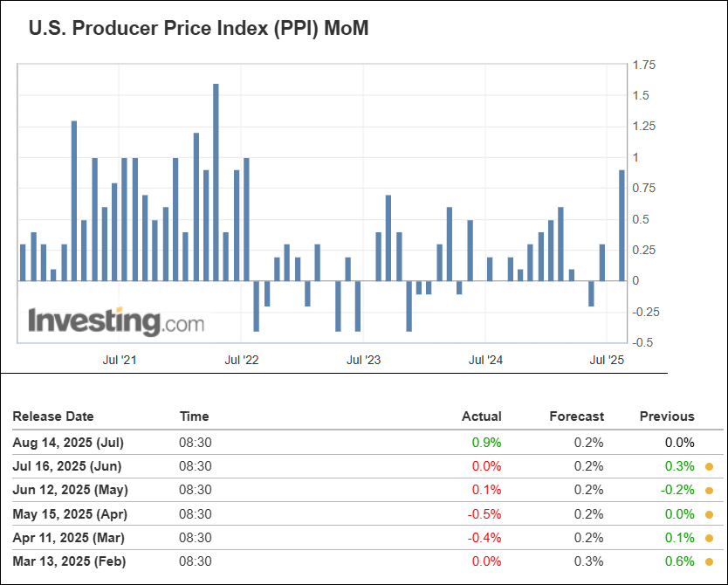Click the orange revision dot in Jun 12 row
Image resolution: width=728 pixels, height=585 pixels.
pyautogui.click(x=709, y=491)
